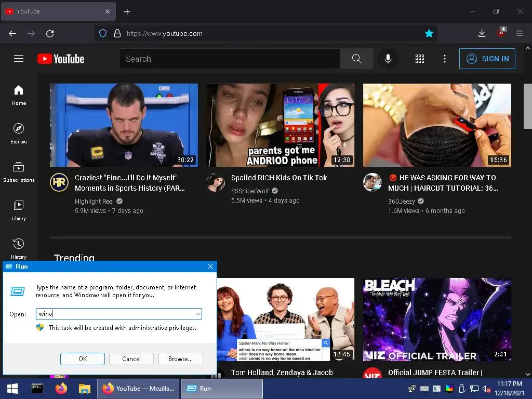
Task: Click Browse... in the Run dialog
Action: 180,359
